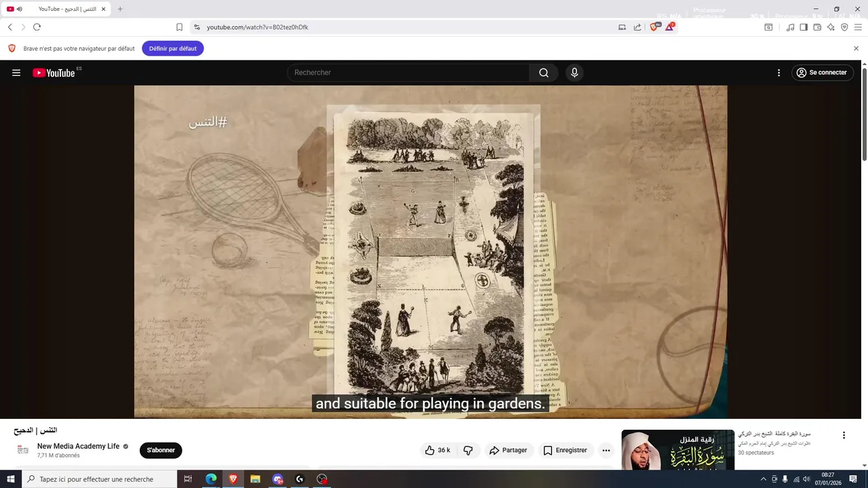Viewport: 868px width, 488px height.
Task: Save video with the Enregistrer button
Action: (566, 450)
